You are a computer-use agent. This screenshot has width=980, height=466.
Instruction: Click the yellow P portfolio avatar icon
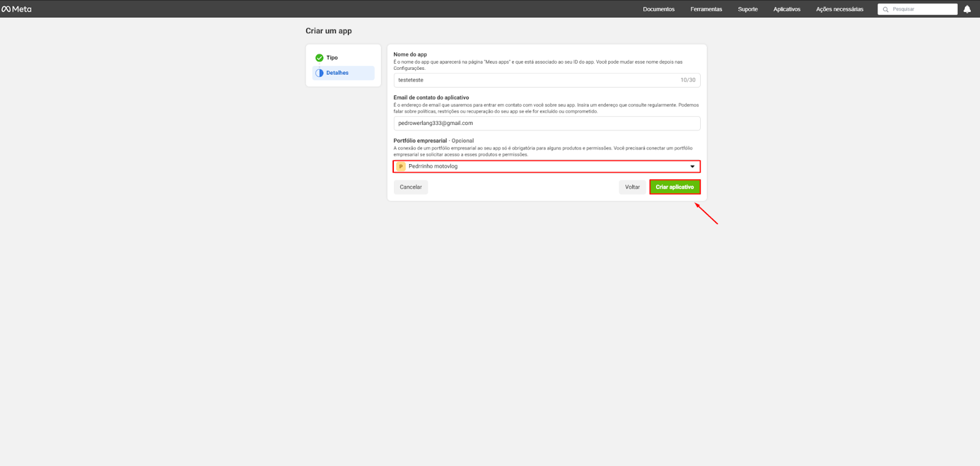[401, 167]
